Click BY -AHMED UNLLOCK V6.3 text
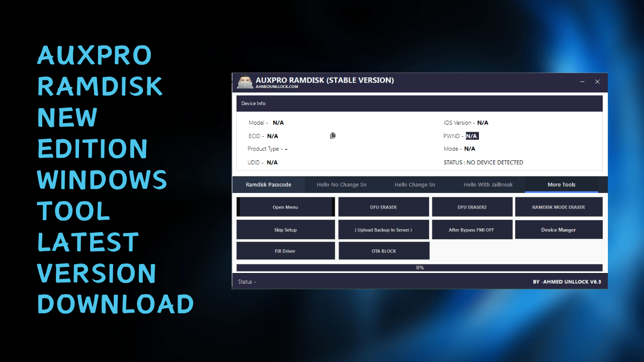 [567, 282]
